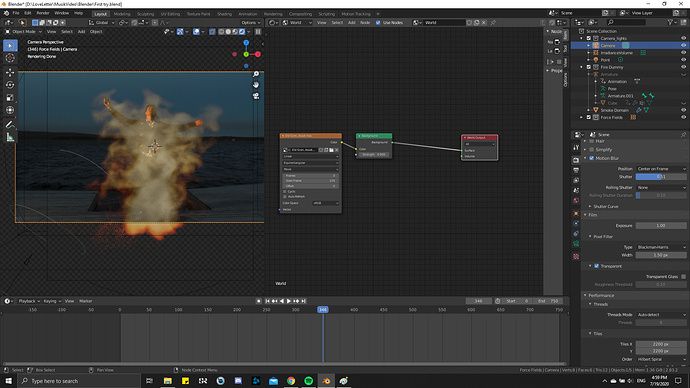Activate the Rotate tool
The width and height of the screenshot is (690, 388).
point(10,85)
